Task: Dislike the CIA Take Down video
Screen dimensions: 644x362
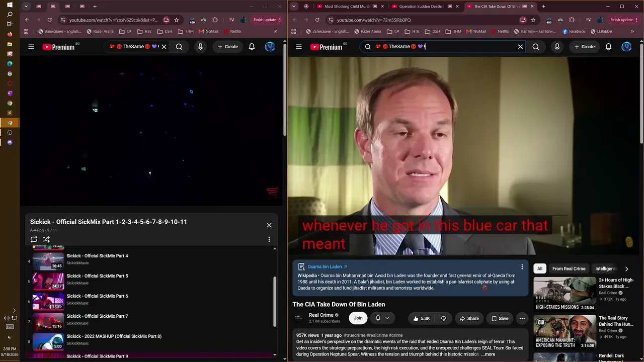Action: coord(444,318)
